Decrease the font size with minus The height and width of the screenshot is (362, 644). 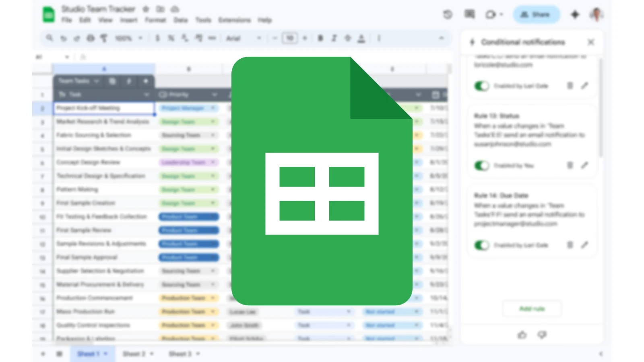point(275,38)
